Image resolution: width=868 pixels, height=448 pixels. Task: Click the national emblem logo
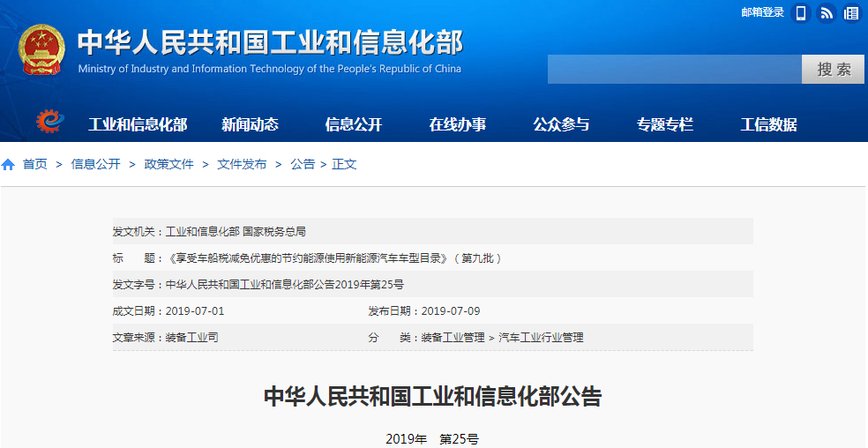[41, 49]
